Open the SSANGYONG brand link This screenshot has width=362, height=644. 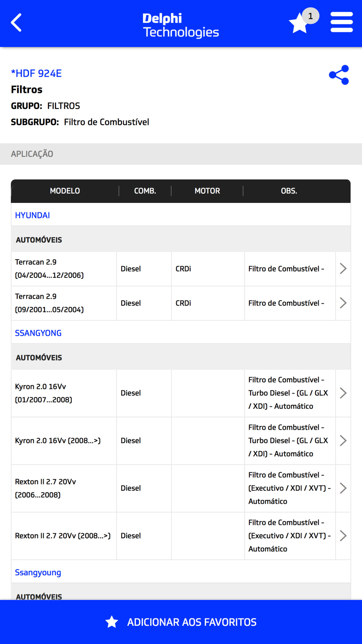tap(38, 333)
